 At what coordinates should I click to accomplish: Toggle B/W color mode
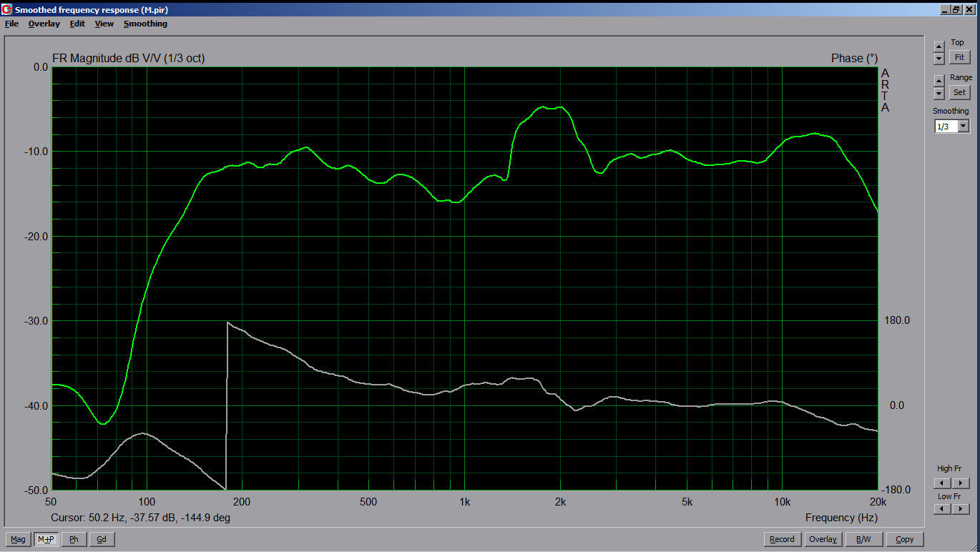(864, 539)
